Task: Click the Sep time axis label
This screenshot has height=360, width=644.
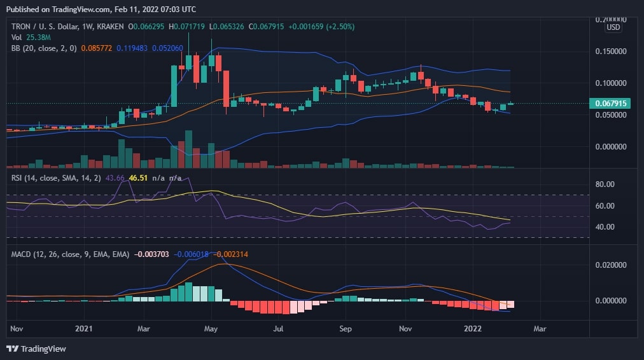Action: pos(346,329)
